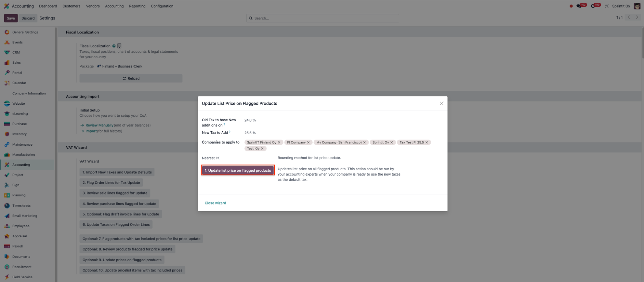This screenshot has height=282, width=644.
Task: Remove FI Company tag
Action: pyautogui.click(x=308, y=142)
